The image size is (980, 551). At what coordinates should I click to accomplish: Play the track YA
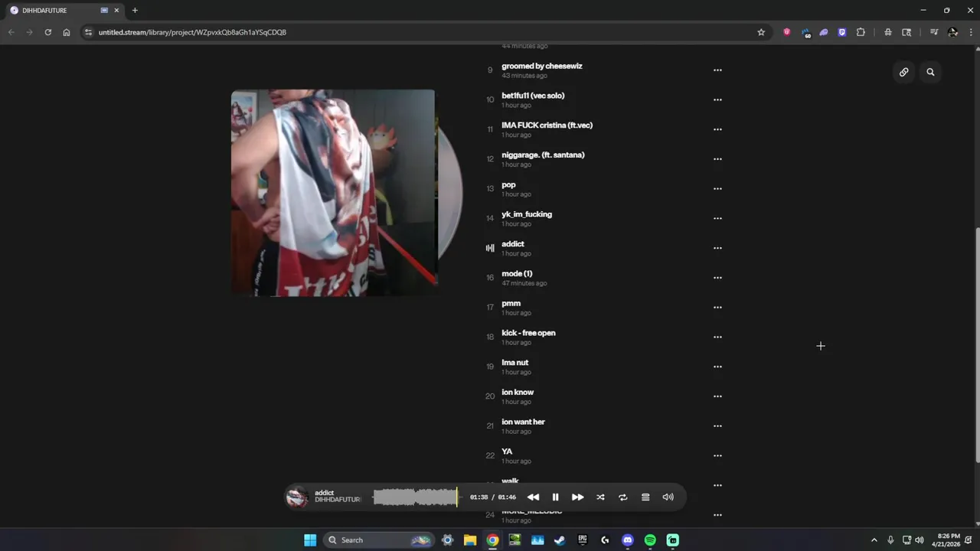(x=507, y=452)
